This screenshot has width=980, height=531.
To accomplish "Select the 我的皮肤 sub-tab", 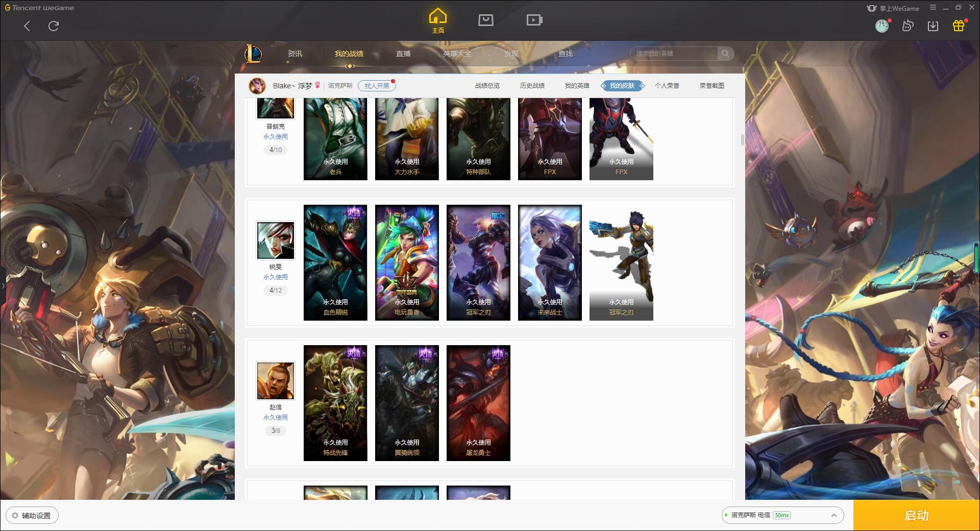I will (622, 86).
